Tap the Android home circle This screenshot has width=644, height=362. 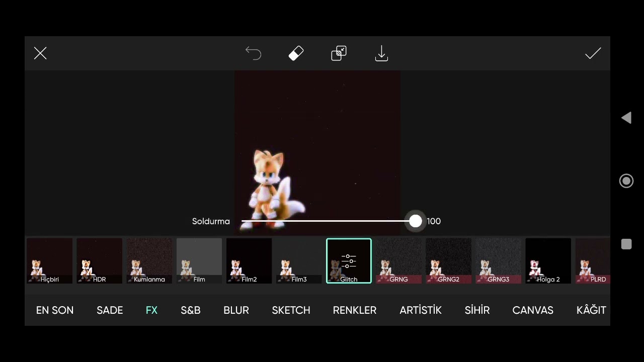[626, 181]
